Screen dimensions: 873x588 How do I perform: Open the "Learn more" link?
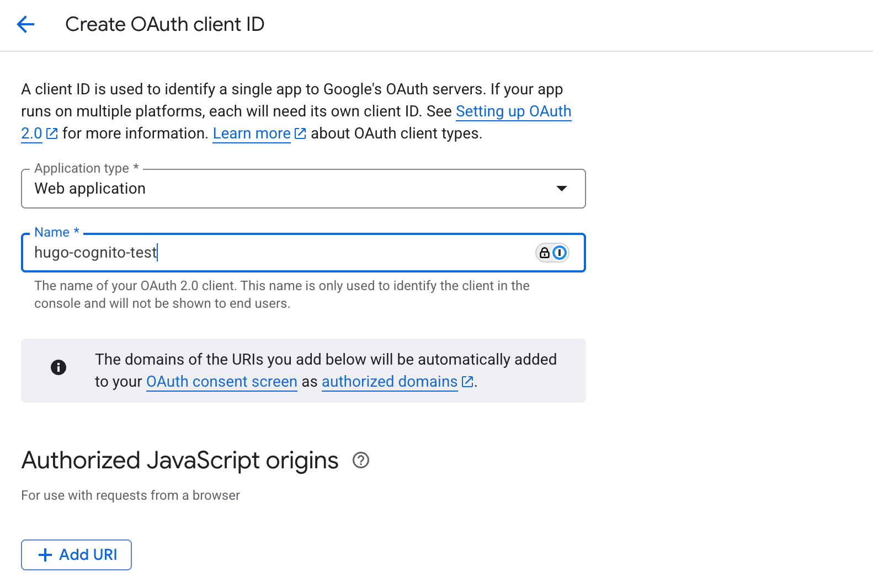coord(252,133)
